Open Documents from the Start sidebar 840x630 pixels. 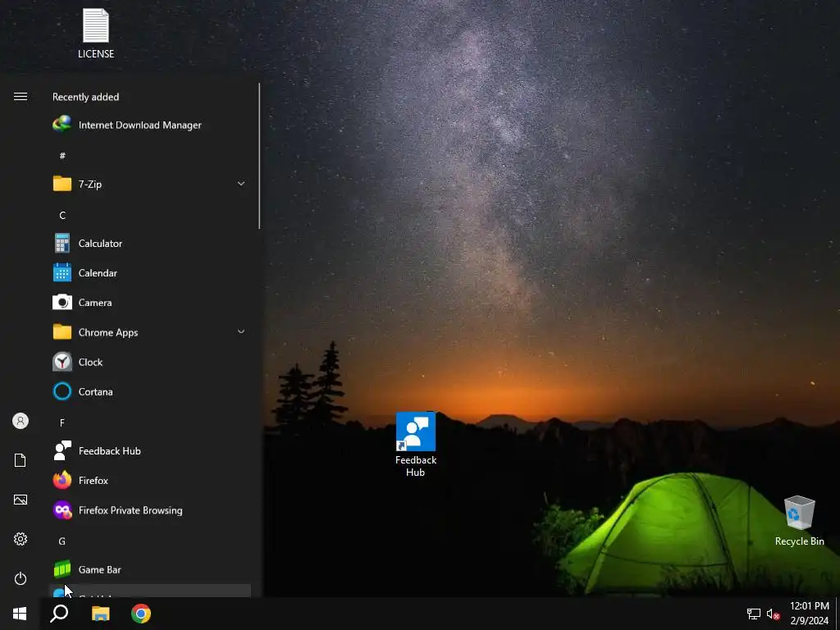pos(21,460)
